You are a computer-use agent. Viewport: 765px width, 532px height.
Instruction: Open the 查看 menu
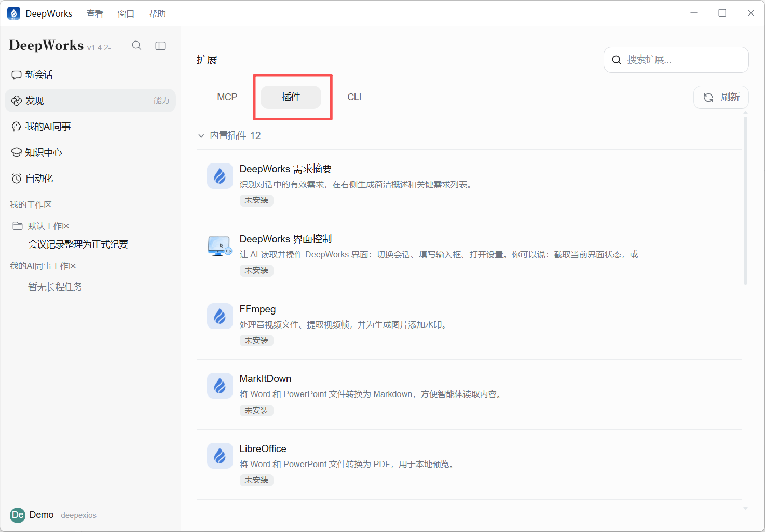[95, 13]
